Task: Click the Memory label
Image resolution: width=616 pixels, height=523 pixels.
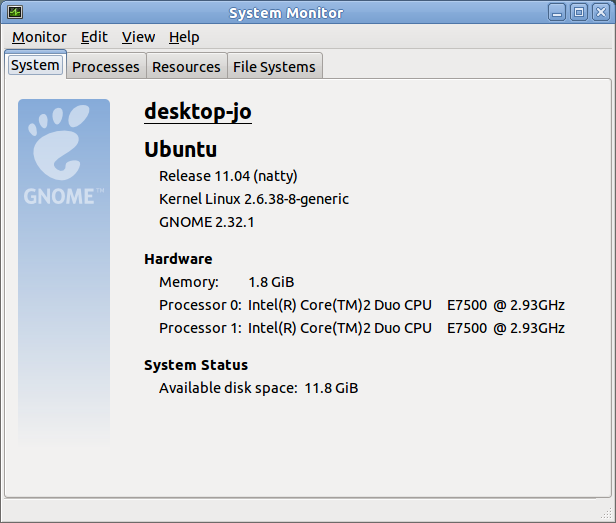Action: point(189,282)
